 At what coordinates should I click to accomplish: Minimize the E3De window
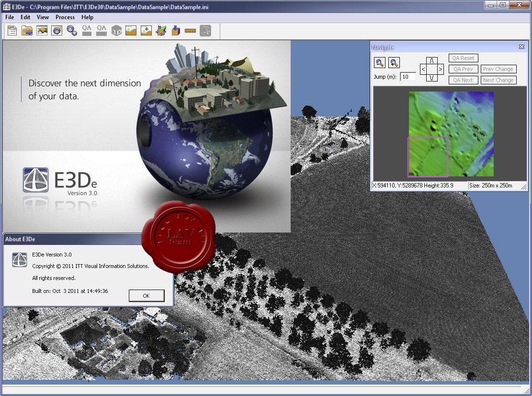point(490,5)
